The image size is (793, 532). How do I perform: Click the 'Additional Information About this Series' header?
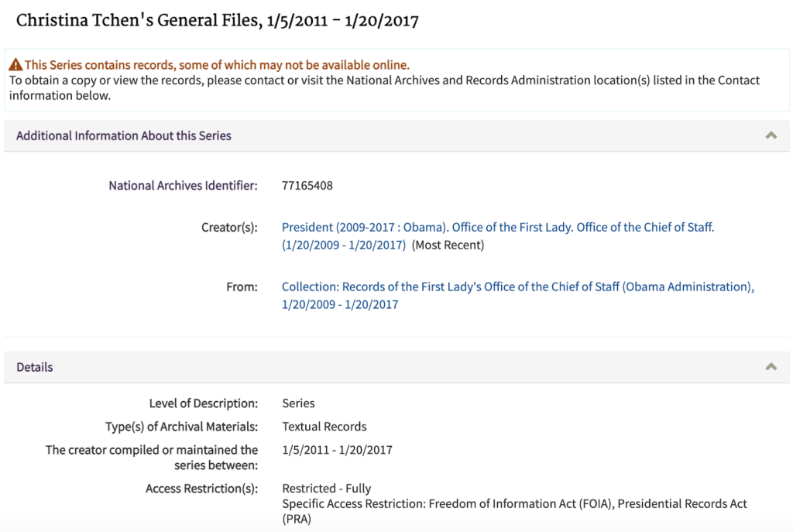click(124, 136)
